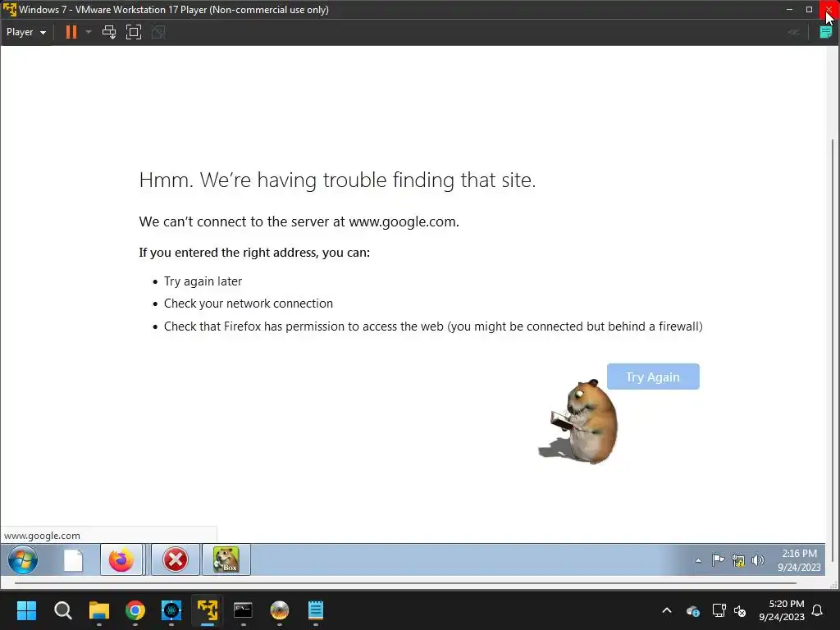Launch Google Chrome from host taskbar
This screenshot has width=840, height=630.
(135, 610)
